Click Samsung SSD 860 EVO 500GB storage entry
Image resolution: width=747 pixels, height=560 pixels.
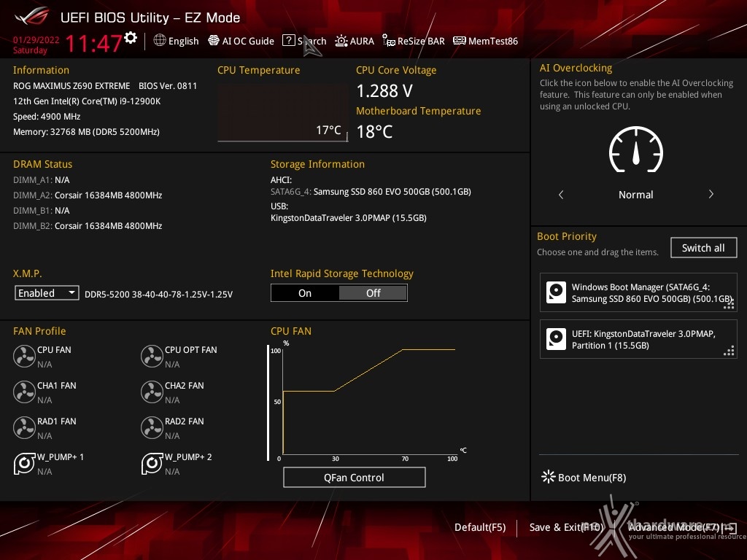371,192
